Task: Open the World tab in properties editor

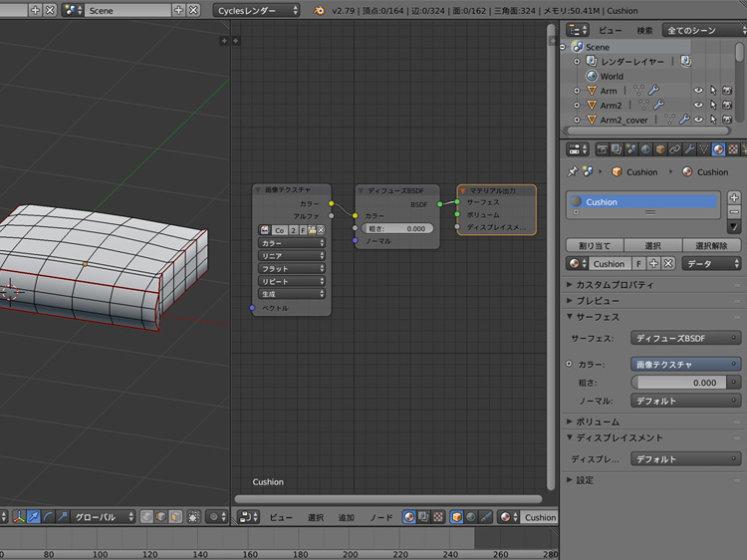Action: point(644,149)
